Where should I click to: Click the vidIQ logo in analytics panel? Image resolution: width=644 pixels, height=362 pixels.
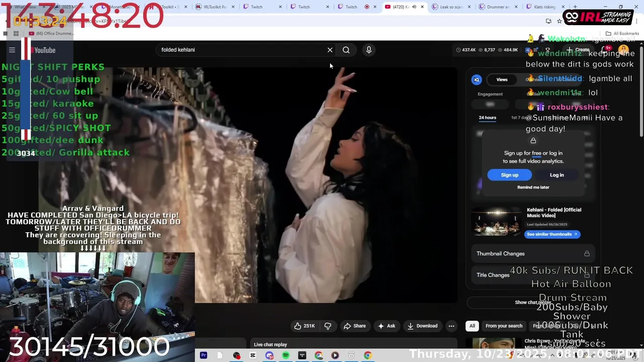click(x=476, y=79)
